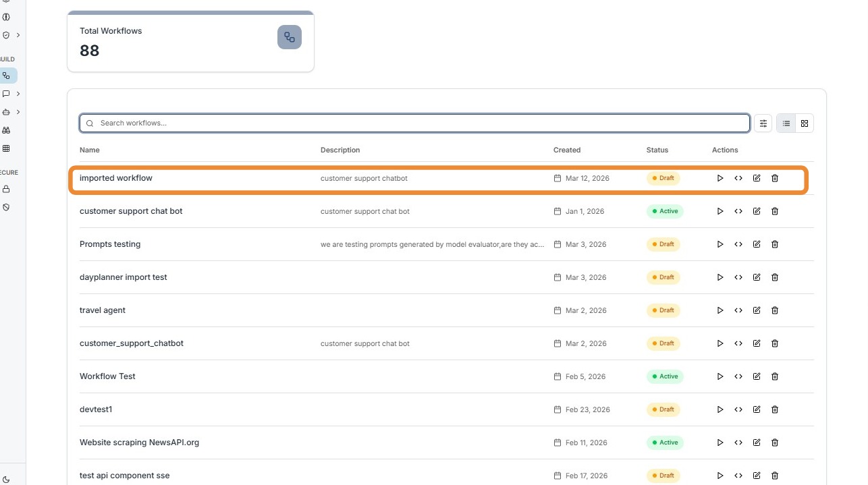Viewport: 868px width, 485px height.
Task: Open the travel agent workflow name
Action: click(103, 310)
